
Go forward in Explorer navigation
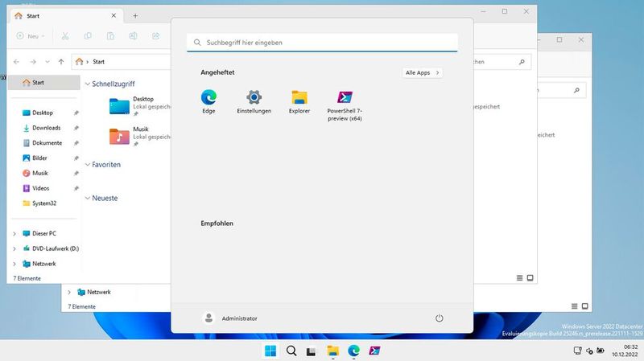pos(33,62)
